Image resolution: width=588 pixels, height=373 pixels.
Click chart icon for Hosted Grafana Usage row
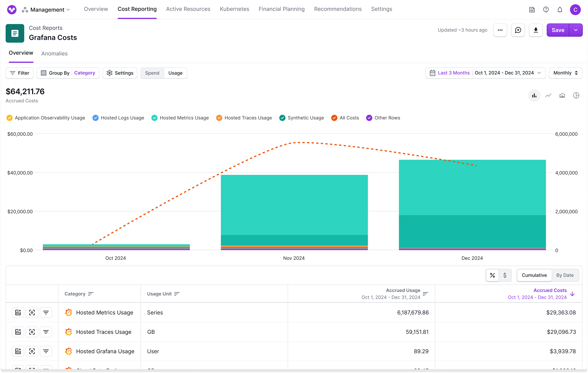tap(18, 351)
